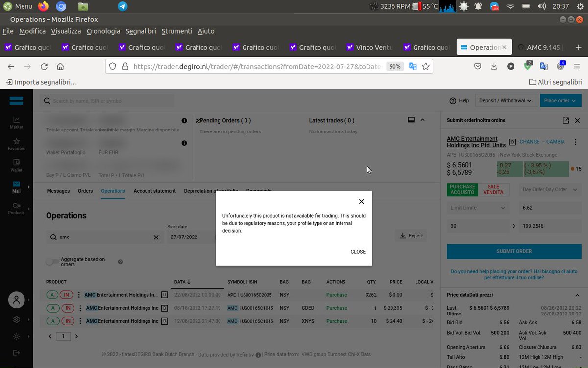The height and width of the screenshot is (368, 588).
Task: Switch to Account statement tab
Action: tap(155, 191)
